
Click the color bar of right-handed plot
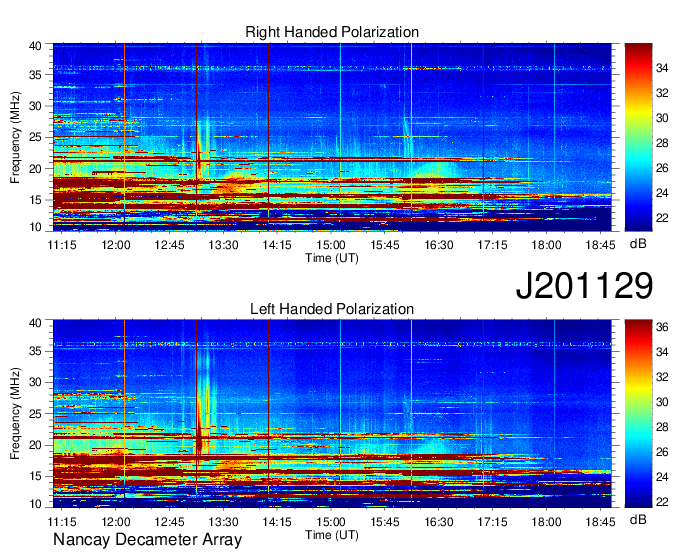[638, 137]
